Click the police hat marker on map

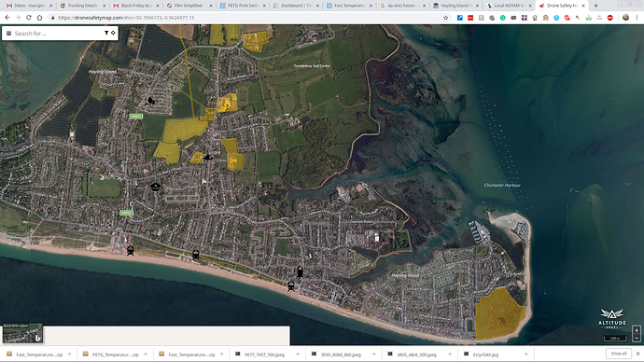pyautogui.click(x=155, y=188)
